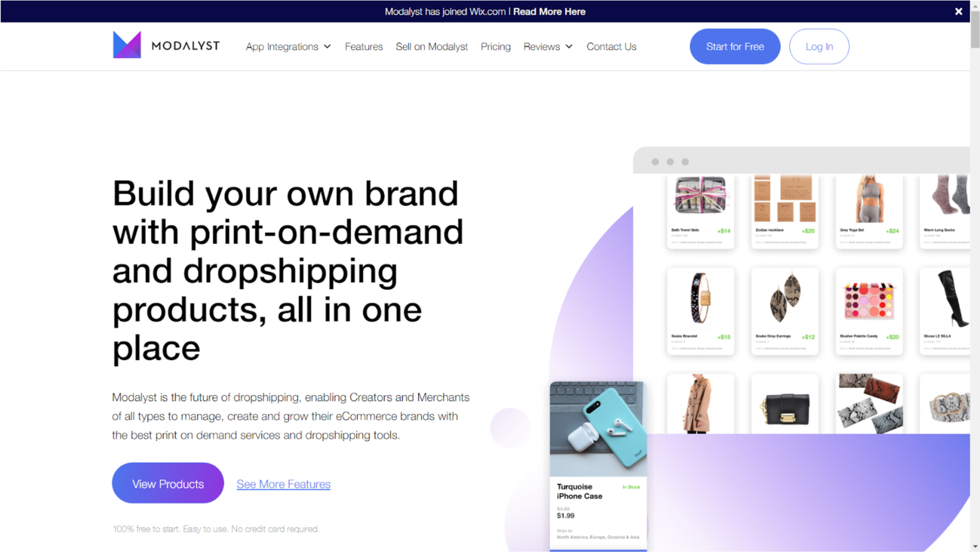Follow the See More Features link
The height and width of the screenshot is (552, 980).
click(283, 484)
